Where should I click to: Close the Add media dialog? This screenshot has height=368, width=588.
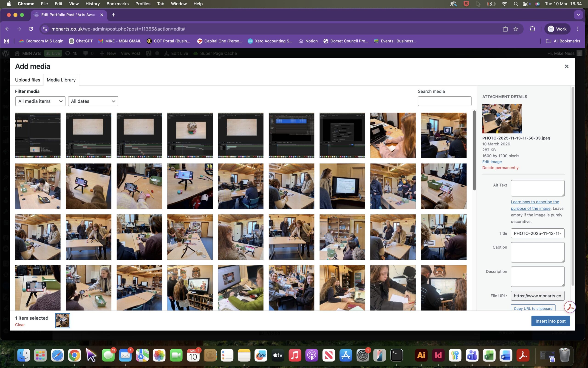tap(566, 66)
